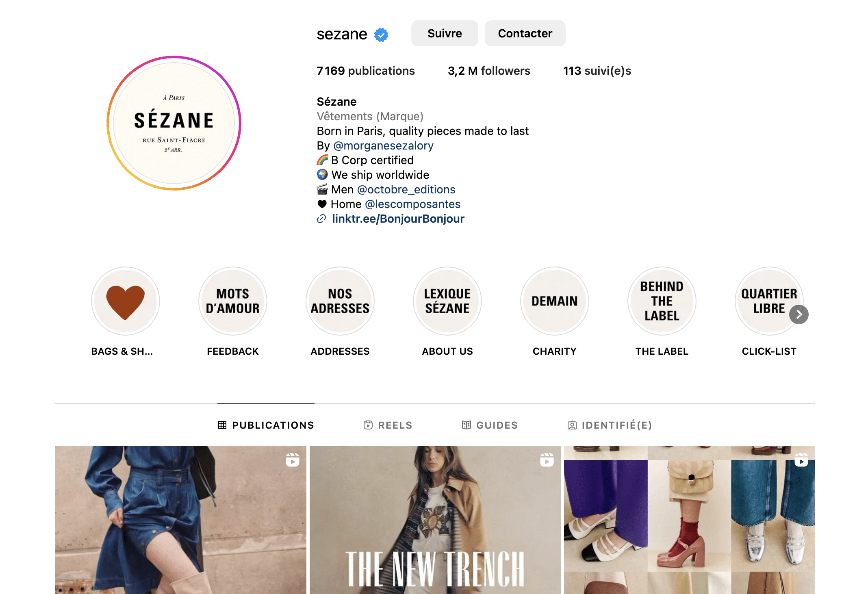Open the Sézane profile picture story
This screenshot has height=594, width=868.
tap(174, 123)
